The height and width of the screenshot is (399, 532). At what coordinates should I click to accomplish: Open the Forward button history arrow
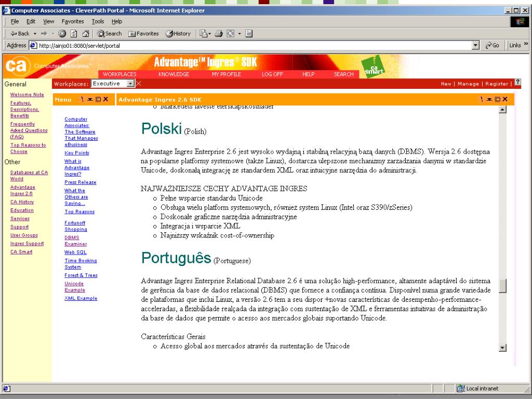53,34
